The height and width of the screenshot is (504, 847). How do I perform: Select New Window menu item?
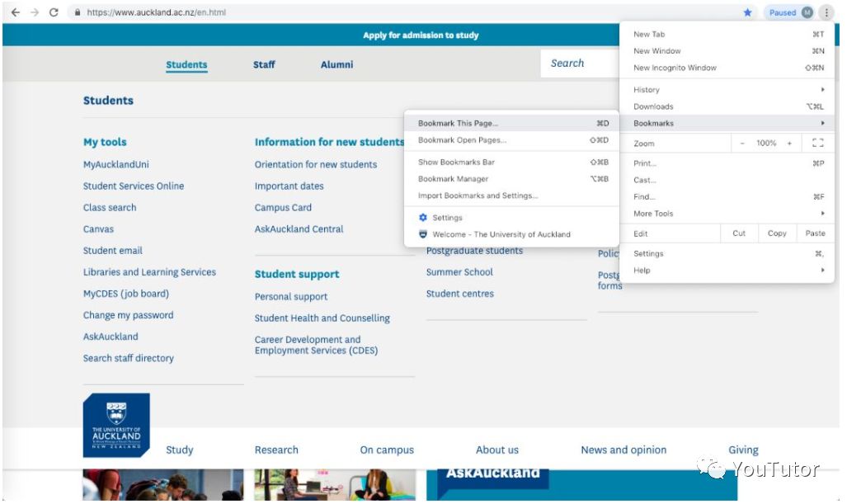click(727, 51)
